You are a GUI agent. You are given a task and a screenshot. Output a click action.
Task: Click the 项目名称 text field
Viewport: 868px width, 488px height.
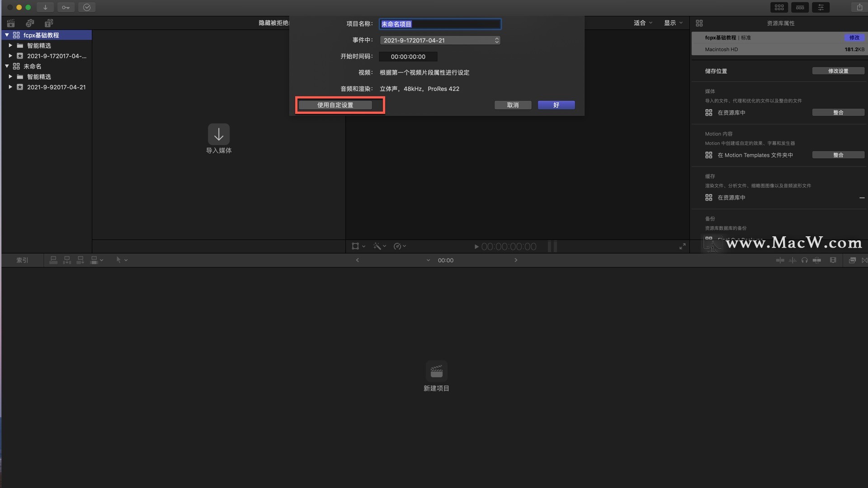point(440,24)
